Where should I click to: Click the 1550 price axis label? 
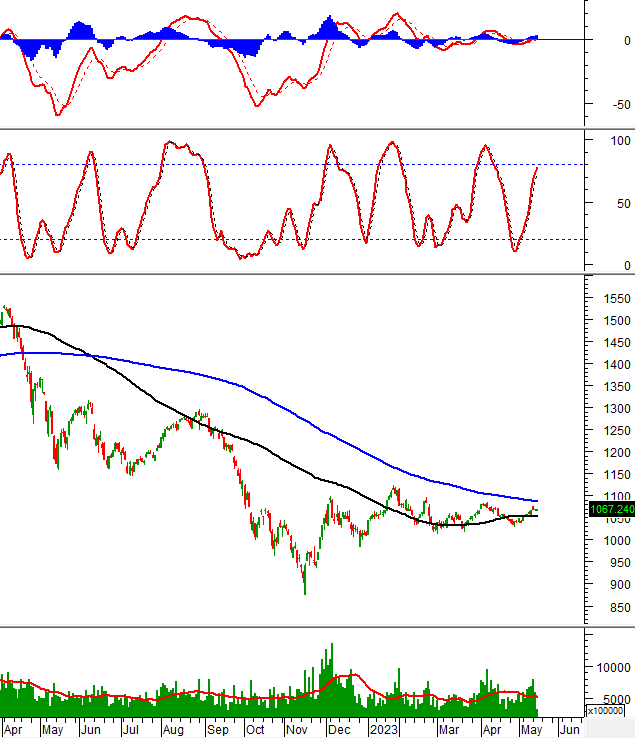pos(617,299)
